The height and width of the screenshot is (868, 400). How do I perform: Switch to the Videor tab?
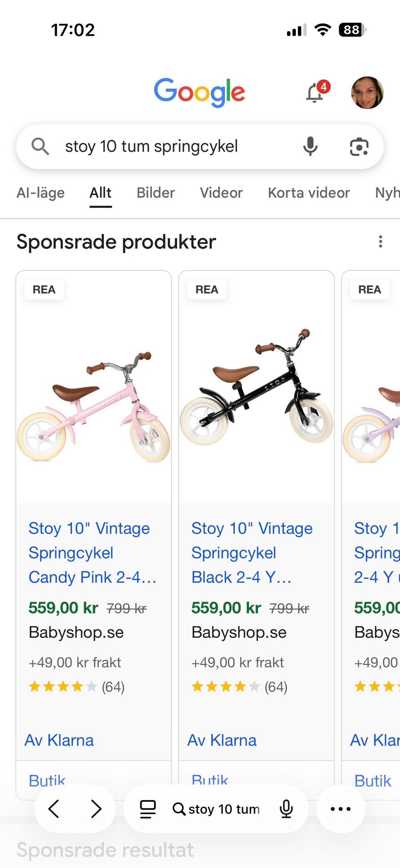point(221,193)
